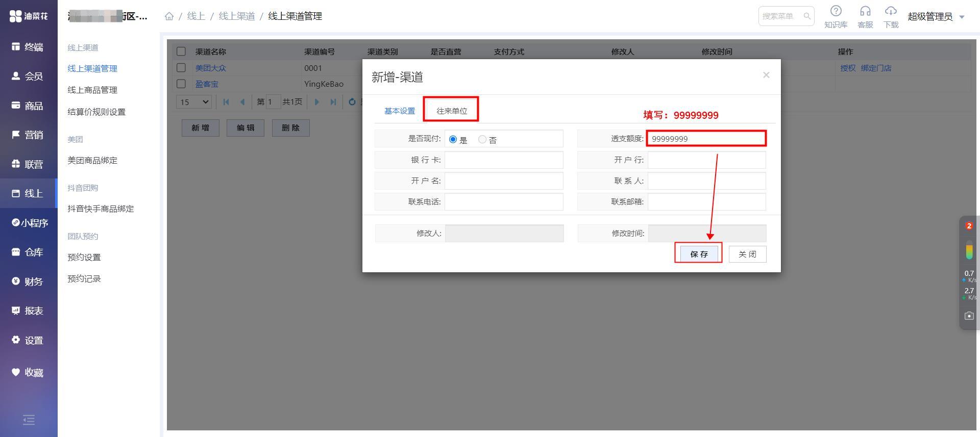Open the 下载 cloud icon
Screen dimensions: 980x437
tap(891, 17)
